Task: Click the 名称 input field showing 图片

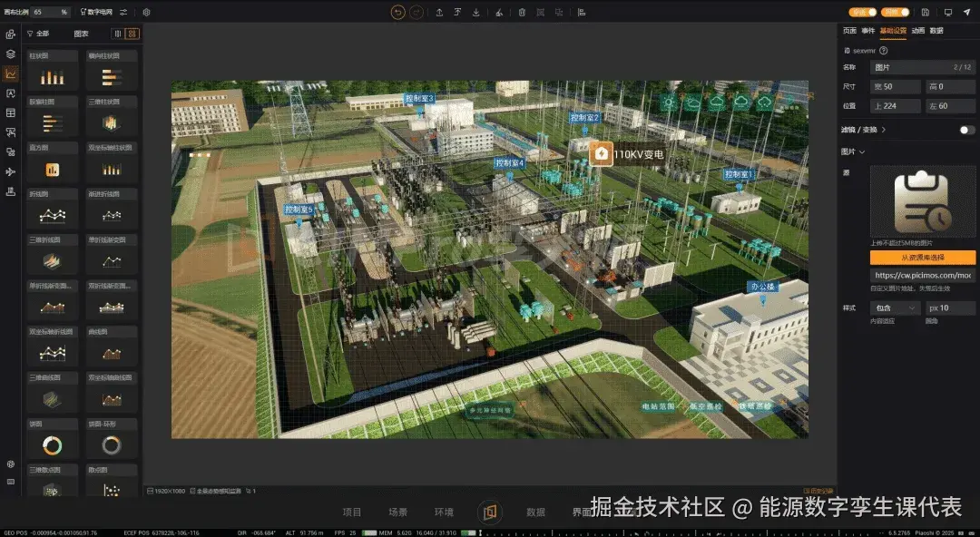Action: 923,67
